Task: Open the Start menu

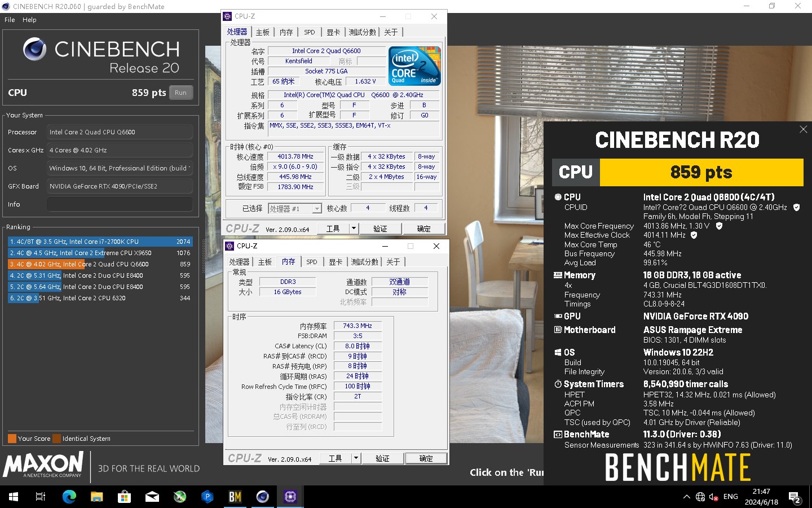Action: coord(14,497)
